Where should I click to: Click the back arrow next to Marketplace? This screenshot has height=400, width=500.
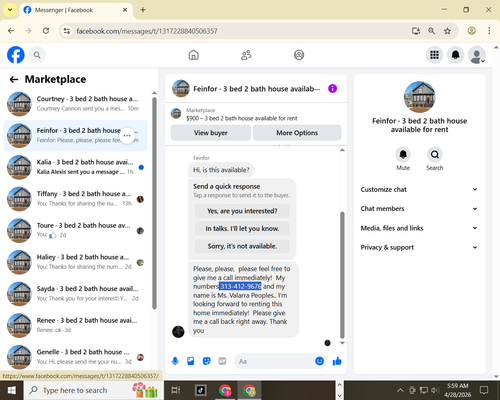coord(14,79)
